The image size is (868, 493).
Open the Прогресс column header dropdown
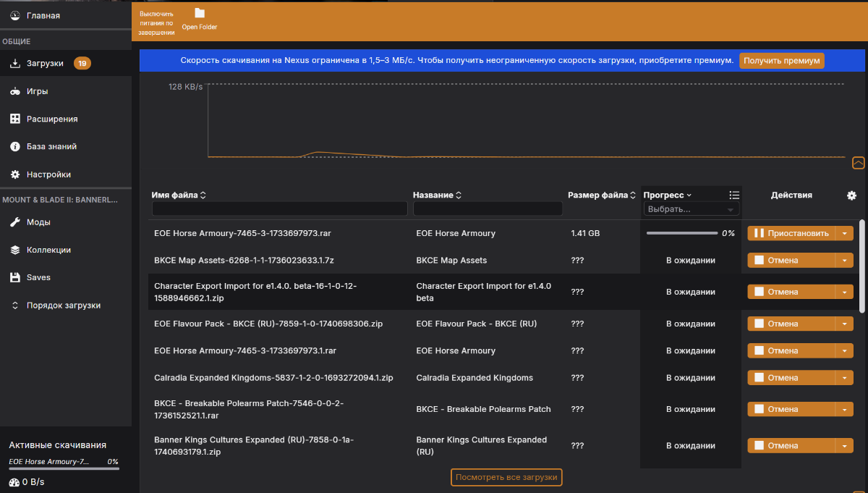[668, 195]
